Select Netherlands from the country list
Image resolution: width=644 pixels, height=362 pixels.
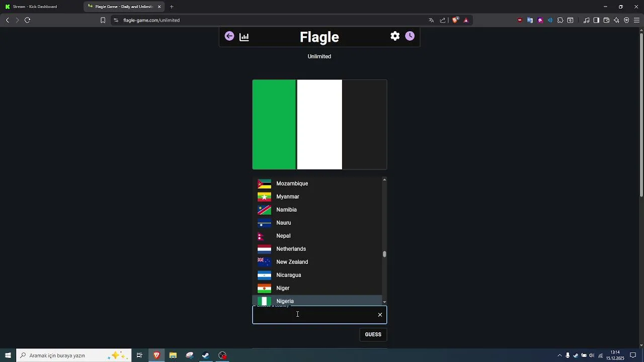pos(317,249)
